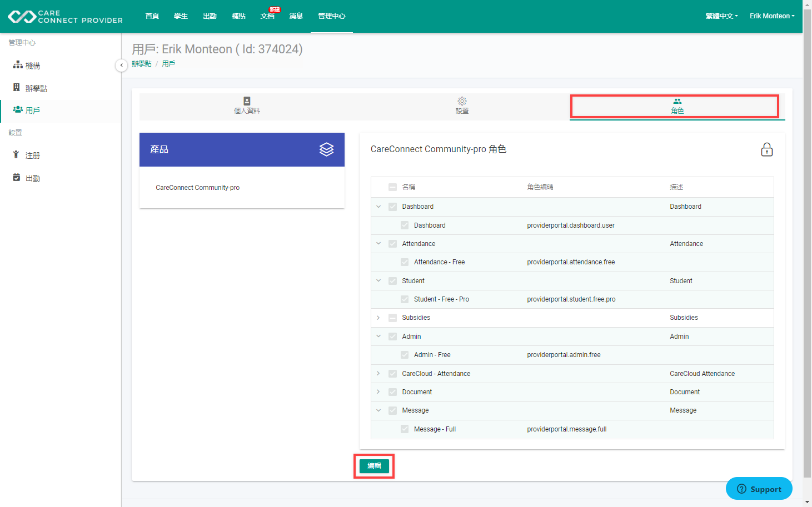Toggle the Admin - Free checkbox
Image resolution: width=812 pixels, height=507 pixels.
pos(405,355)
